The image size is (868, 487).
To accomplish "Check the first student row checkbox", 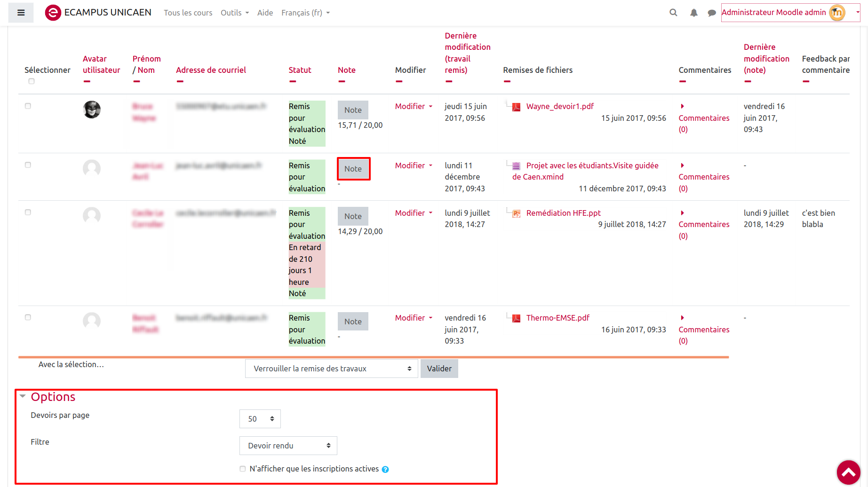I will [x=28, y=106].
